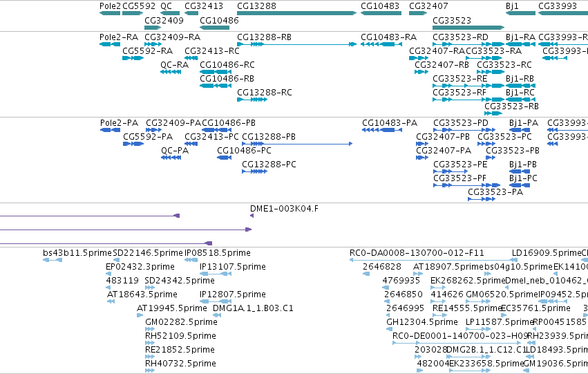
Task: Click the Pole2-PA protein label
Action: [x=119, y=123]
